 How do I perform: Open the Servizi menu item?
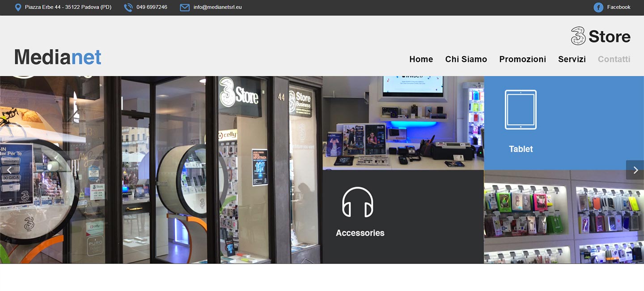coord(572,59)
